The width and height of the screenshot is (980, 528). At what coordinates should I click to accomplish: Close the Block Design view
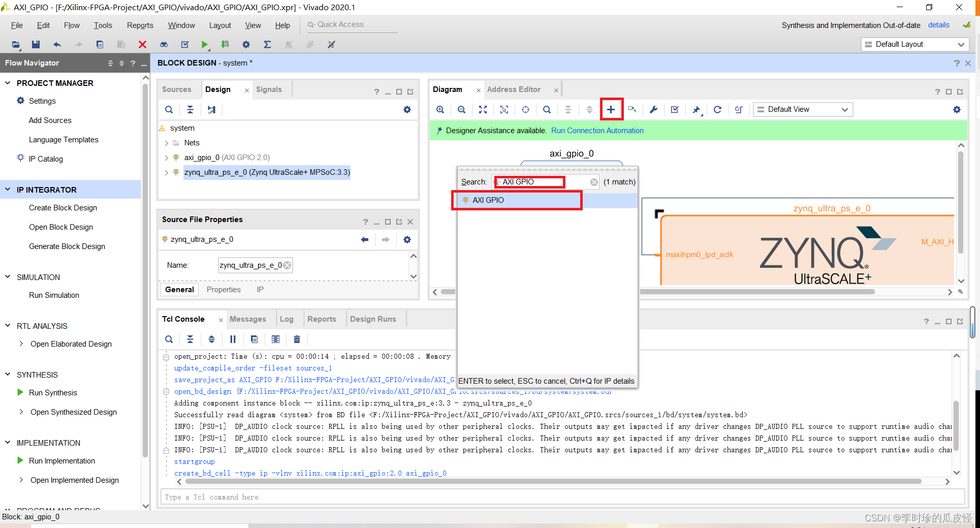[968, 63]
